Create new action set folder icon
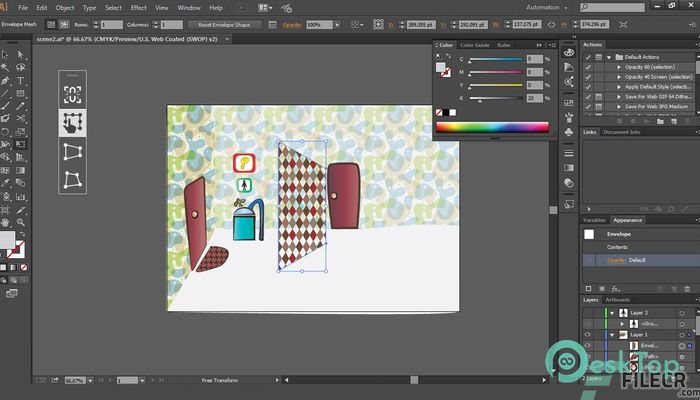 click(660, 121)
